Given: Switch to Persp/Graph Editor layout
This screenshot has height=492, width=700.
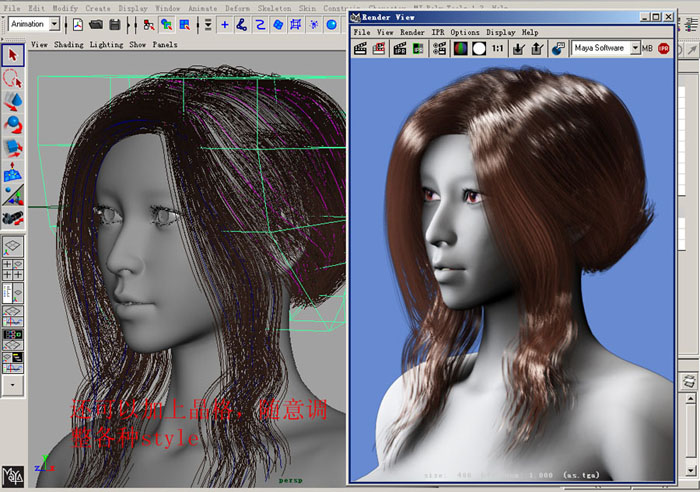Looking at the screenshot, I should point(12,316).
